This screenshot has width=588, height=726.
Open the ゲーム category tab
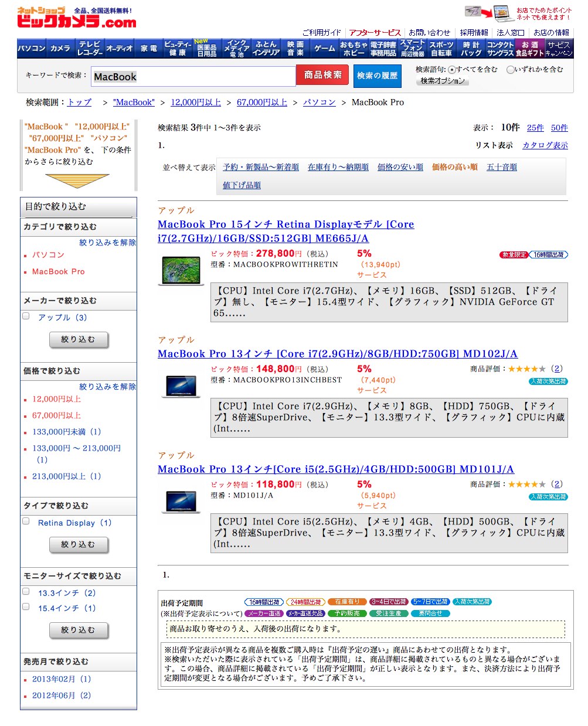[324, 49]
